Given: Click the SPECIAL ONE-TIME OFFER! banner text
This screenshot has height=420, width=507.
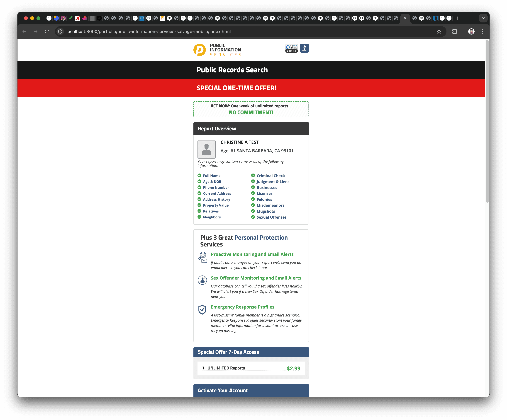Looking at the screenshot, I should point(236,88).
